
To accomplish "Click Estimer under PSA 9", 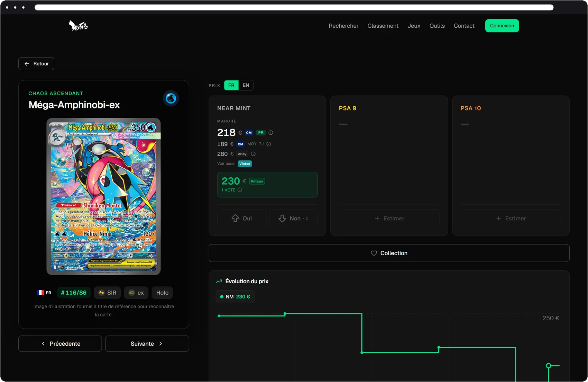I will coord(389,218).
